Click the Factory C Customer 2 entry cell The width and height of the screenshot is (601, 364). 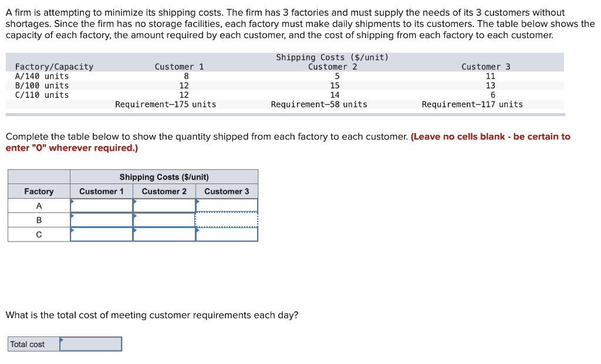pyautogui.click(x=164, y=234)
